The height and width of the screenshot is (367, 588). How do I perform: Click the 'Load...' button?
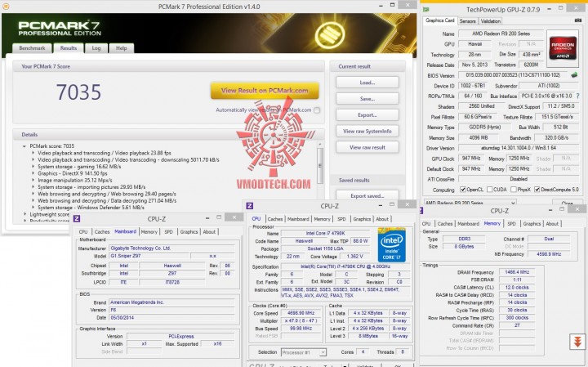[x=367, y=83]
